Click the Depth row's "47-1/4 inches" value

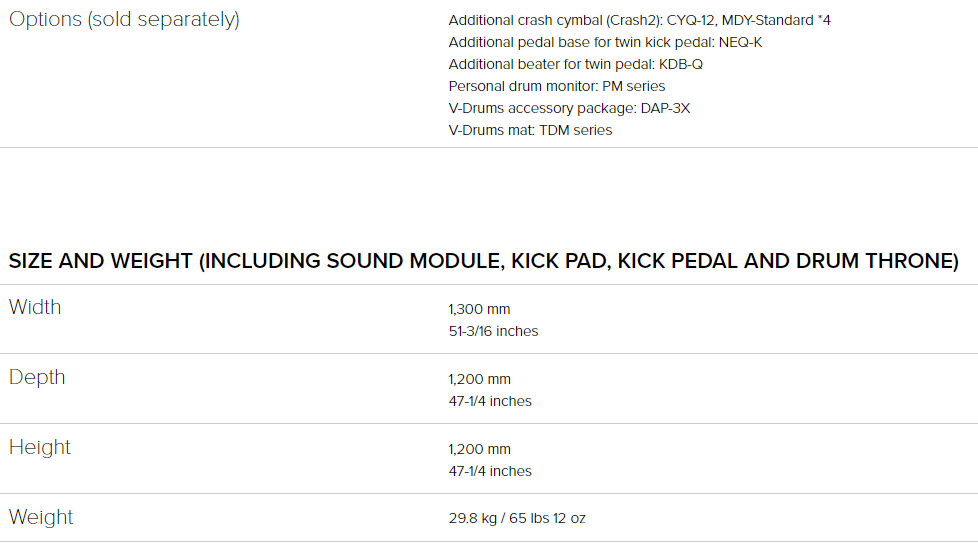point(490,401)
